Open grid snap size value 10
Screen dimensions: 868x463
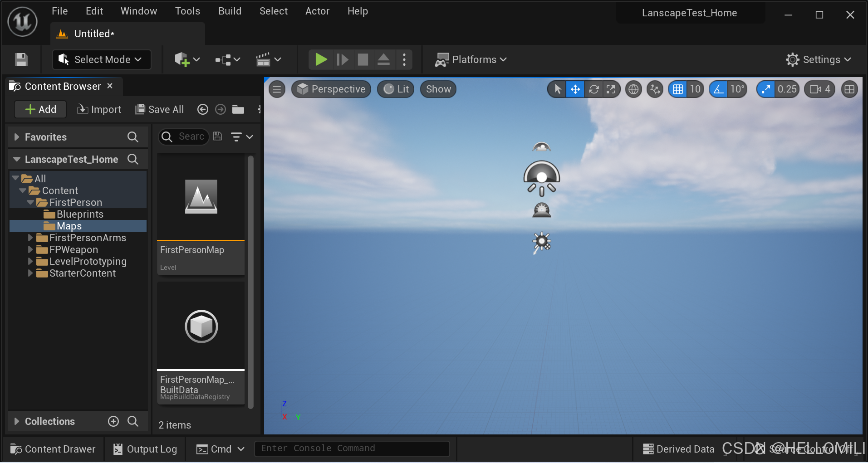(x=695, y=89)
